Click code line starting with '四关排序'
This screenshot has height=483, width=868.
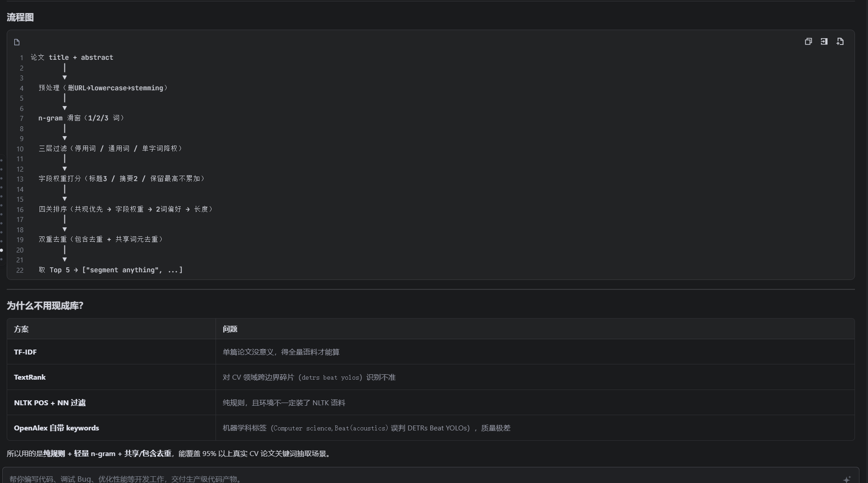tap(126, 209)
